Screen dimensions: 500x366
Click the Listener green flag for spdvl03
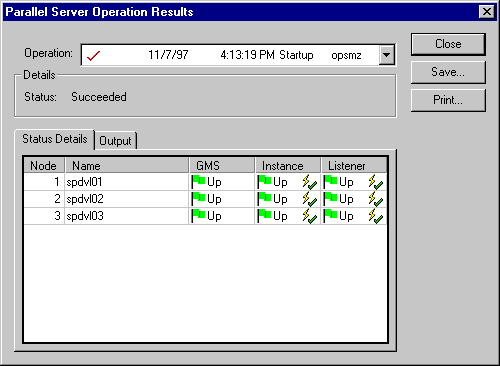(x=330, y=216)
